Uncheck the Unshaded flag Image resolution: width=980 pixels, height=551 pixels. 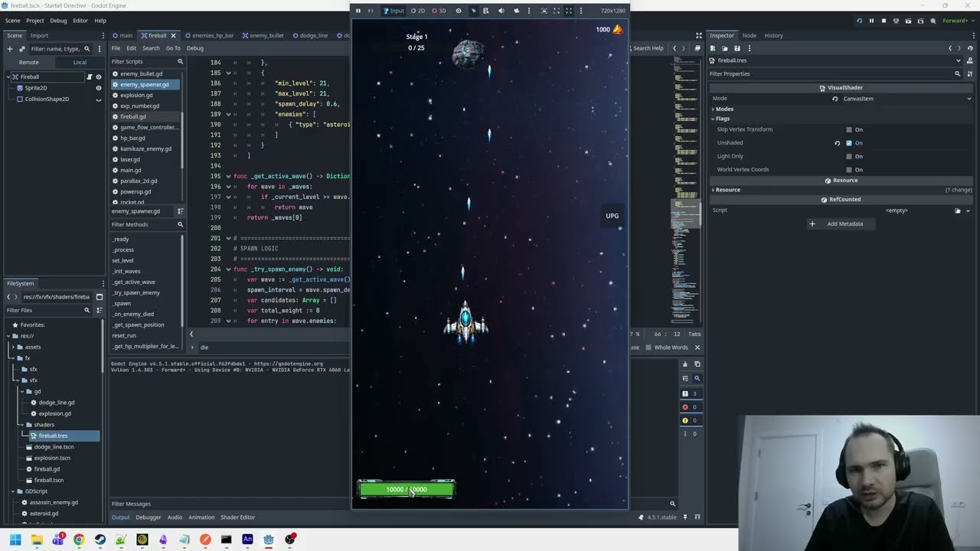[849, 143]
